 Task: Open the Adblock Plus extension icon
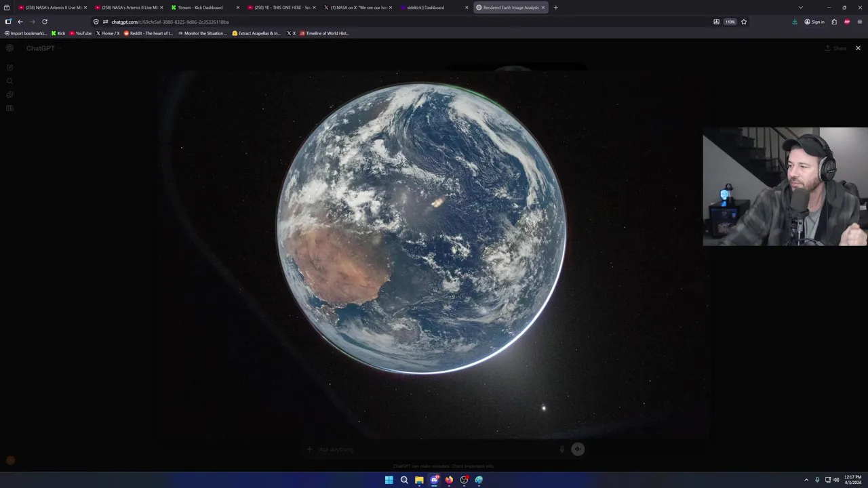[x=847, y=22]
